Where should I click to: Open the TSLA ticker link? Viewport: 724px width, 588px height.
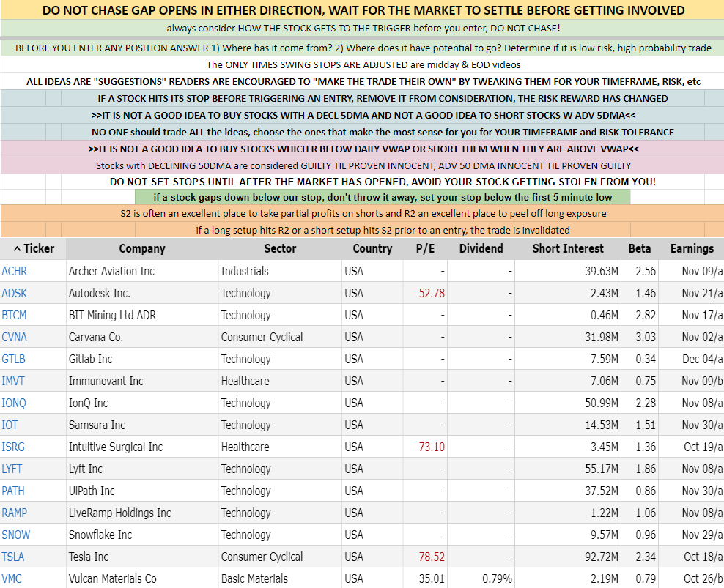point(13,557)
